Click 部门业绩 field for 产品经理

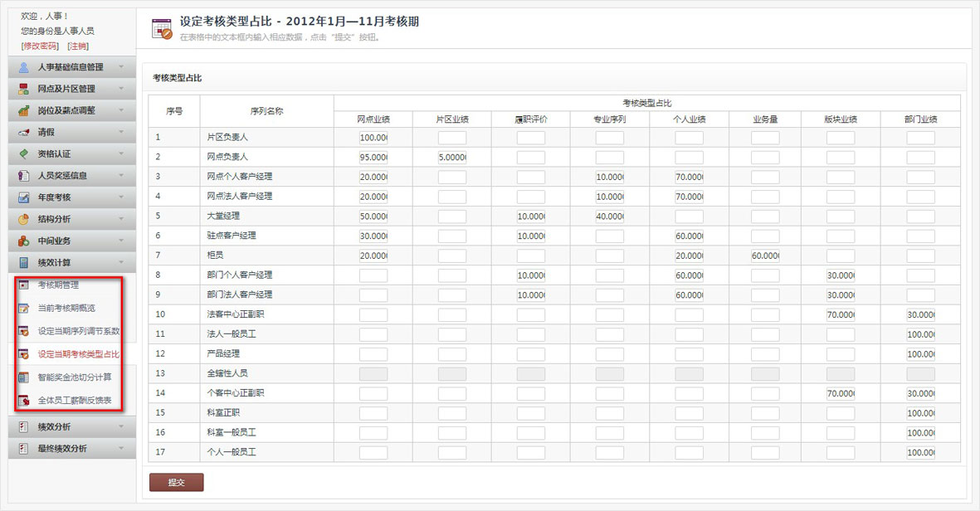coord(920,354)
